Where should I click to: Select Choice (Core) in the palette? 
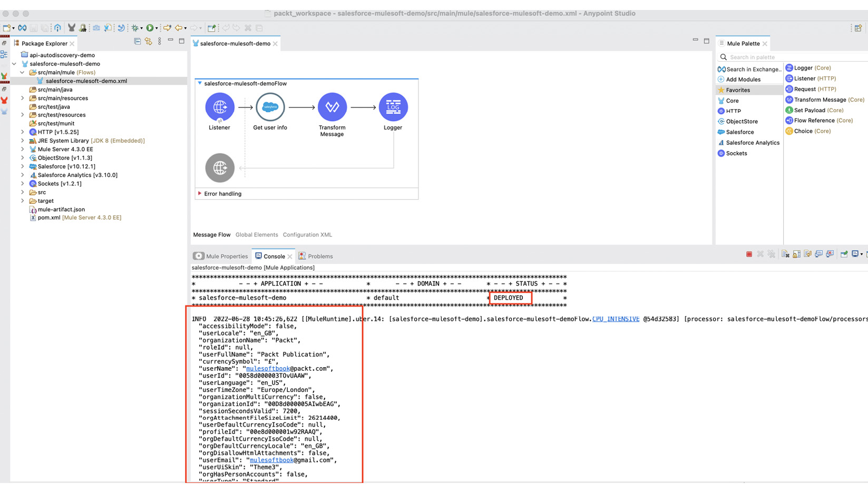(808, 131)
